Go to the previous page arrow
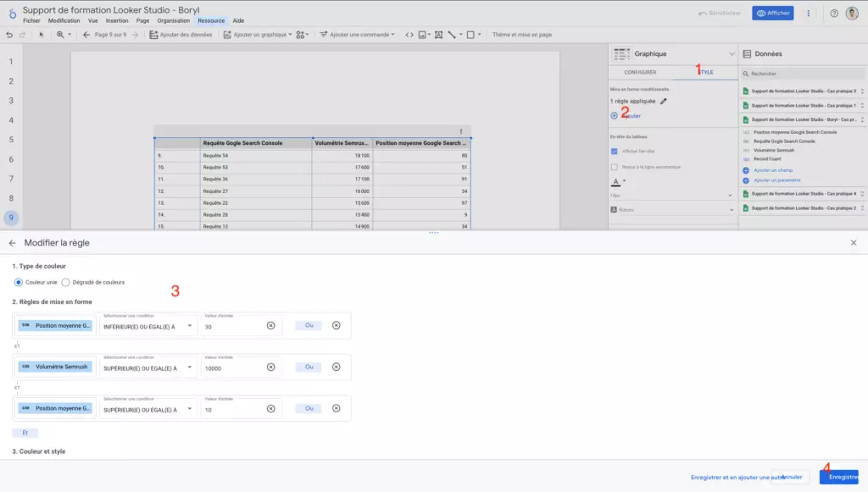Screen dimensions: 868x492 pyautogui.click(x=86, y=35)
